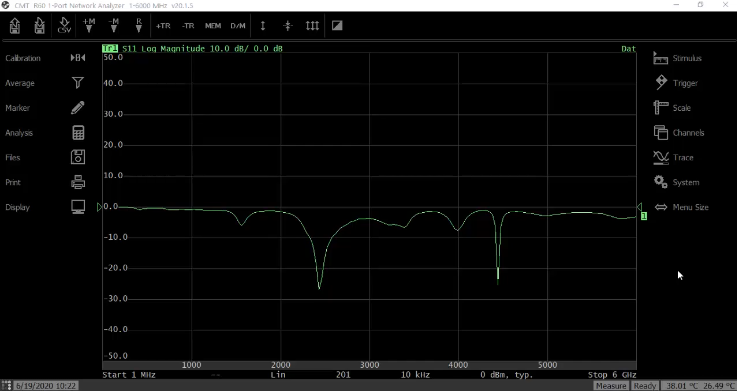Click the Calibration icon
Viewport: 737px width, 391px height.
78,58
